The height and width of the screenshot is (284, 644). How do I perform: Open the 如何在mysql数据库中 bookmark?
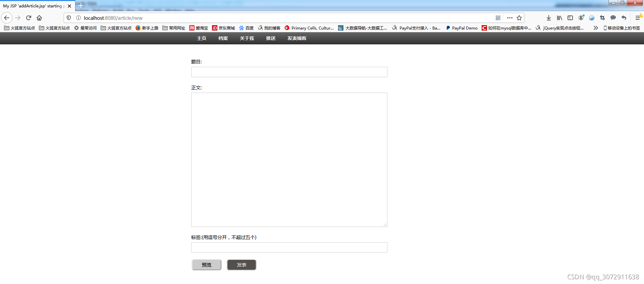(x=506, y=28)
